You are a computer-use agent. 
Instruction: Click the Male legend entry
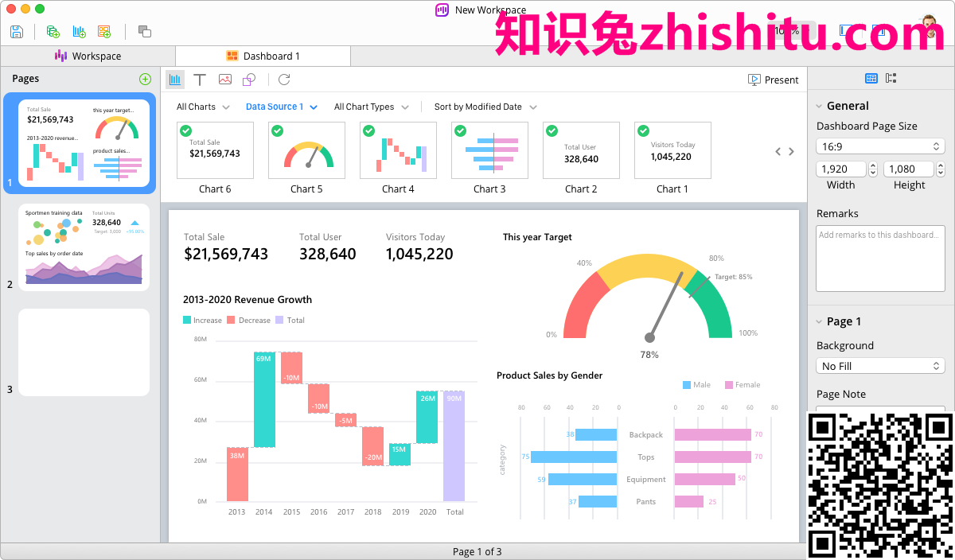coord(696,385)
